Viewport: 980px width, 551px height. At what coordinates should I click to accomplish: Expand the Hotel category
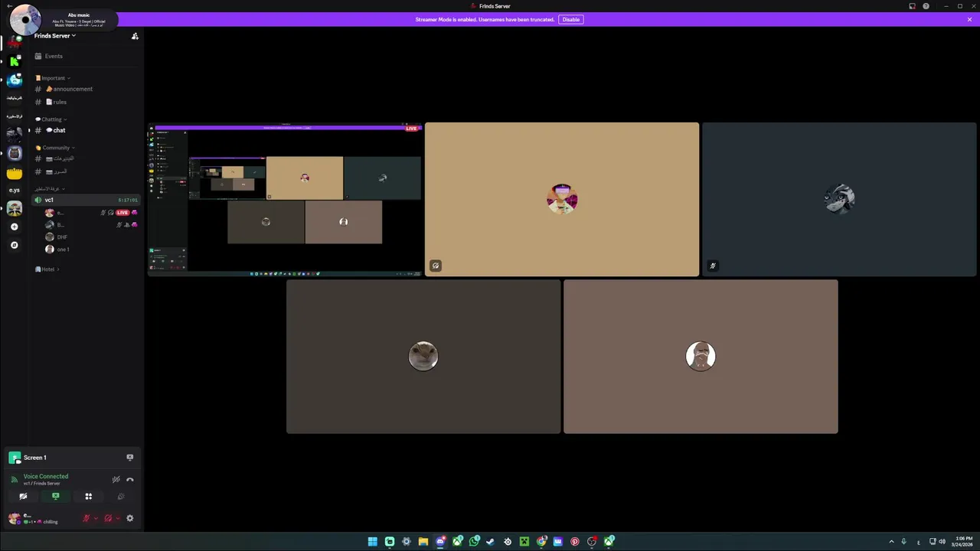point(47,269)
